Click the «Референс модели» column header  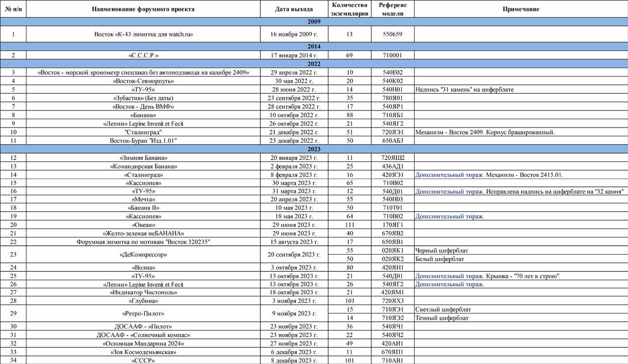click(x=392, y=9)
